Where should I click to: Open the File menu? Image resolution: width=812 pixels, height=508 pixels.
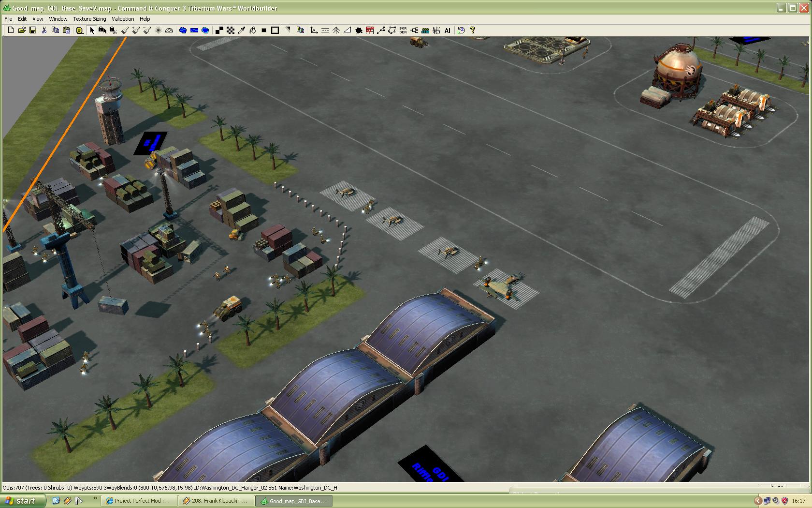(8, 19)
